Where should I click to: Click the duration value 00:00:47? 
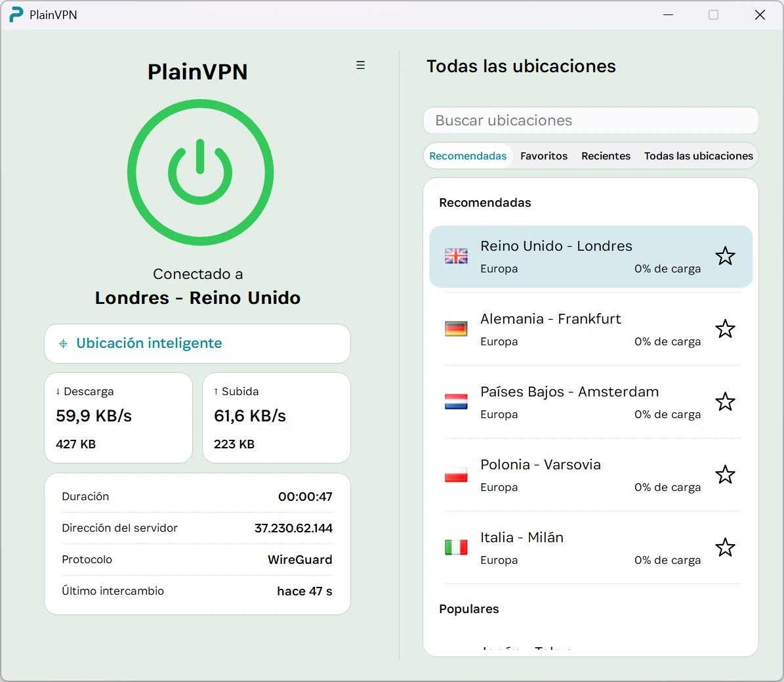click(306, 496)
